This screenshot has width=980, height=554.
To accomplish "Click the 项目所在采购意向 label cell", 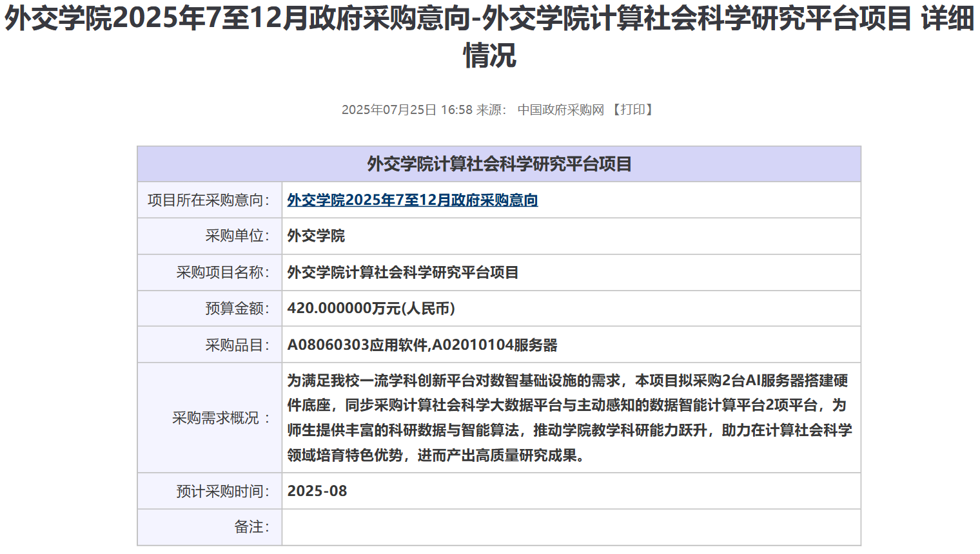I will (209, 200).
